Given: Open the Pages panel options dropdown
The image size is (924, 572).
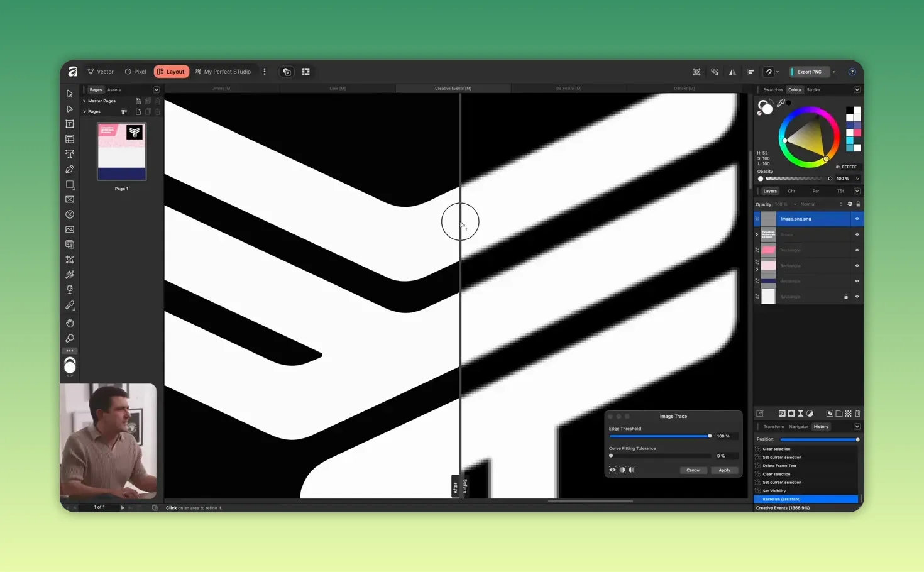Looking at the screenshot, I should 157,90.
